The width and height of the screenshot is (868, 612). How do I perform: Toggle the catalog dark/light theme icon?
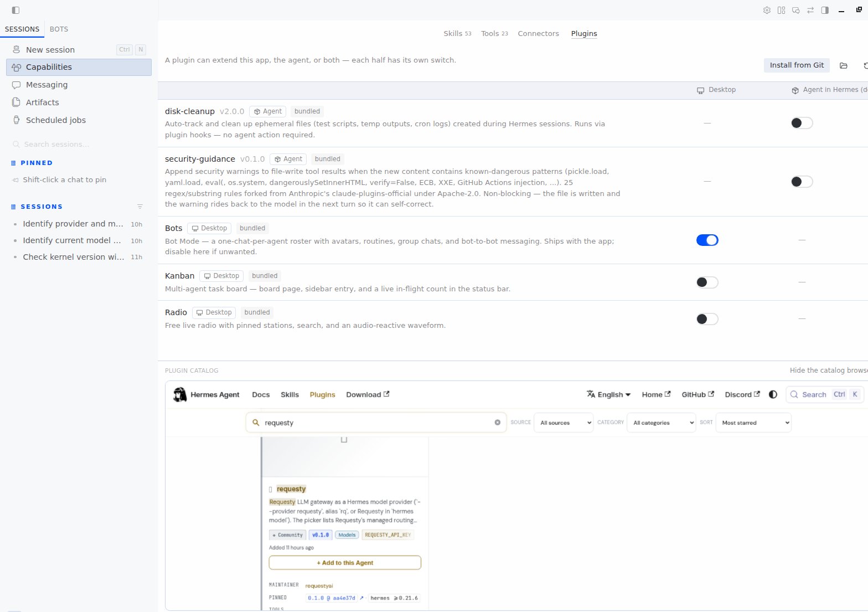click(773, 394)
